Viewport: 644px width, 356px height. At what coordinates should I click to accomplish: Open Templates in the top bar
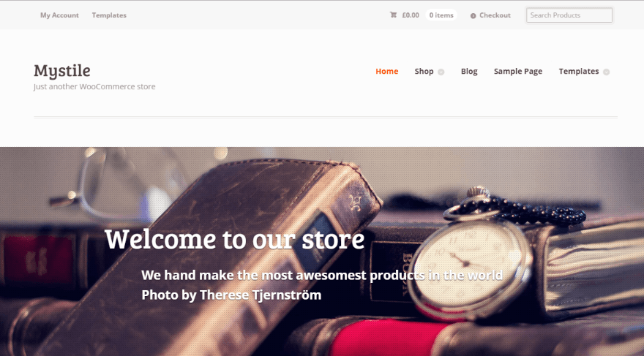[x=109, y=15]
